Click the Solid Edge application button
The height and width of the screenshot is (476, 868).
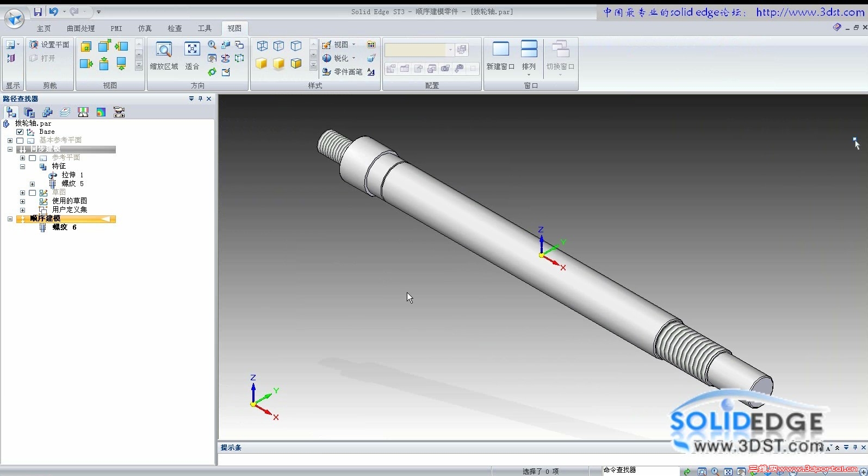(14, 19)
